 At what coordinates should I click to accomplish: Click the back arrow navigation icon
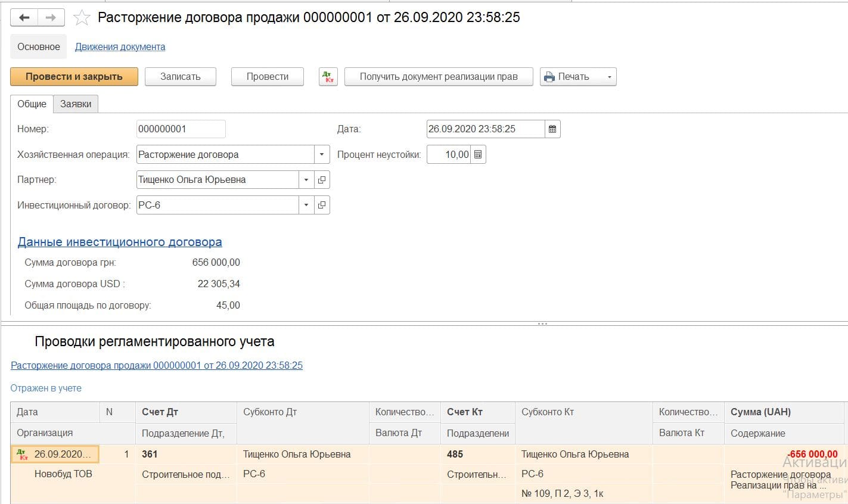[x=24, y=18]
